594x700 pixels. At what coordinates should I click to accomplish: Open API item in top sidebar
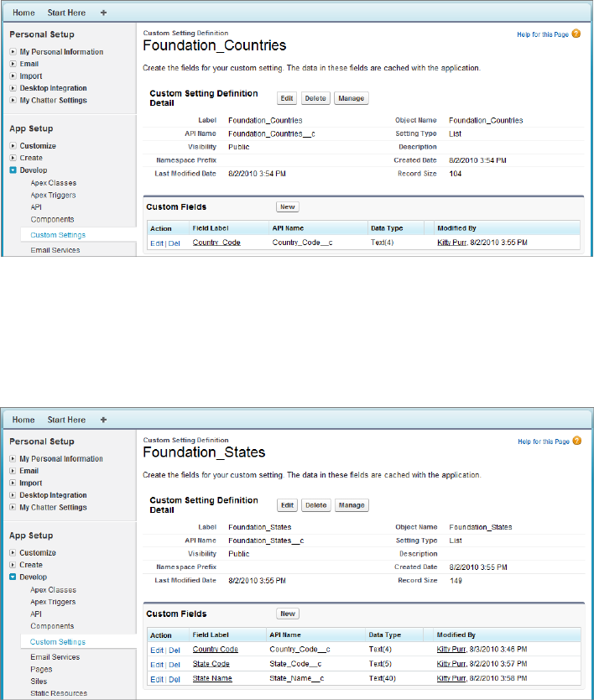coord(36,207)
